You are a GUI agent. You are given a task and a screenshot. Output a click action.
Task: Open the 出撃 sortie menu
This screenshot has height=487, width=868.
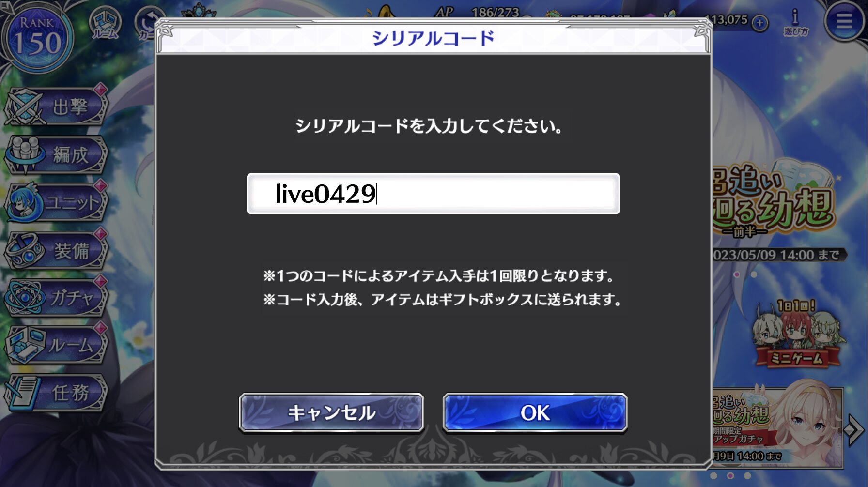[56, 106]
